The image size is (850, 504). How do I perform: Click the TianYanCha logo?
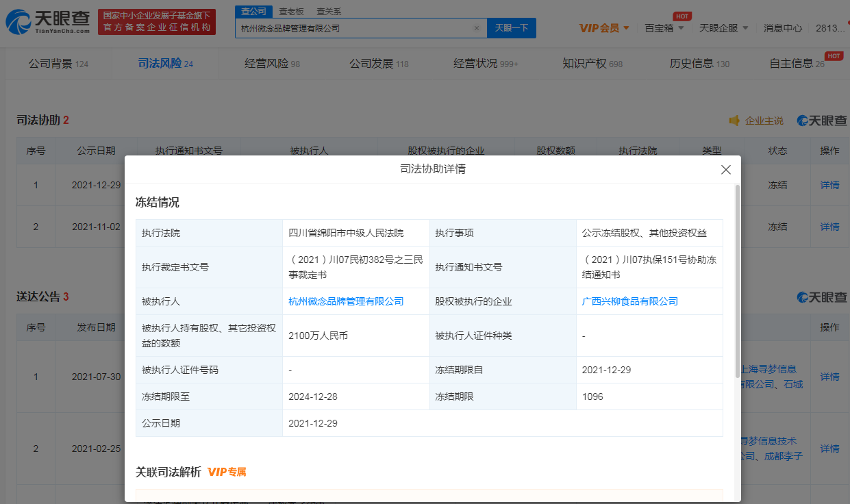pyautogui.click(x=47, y=22)
